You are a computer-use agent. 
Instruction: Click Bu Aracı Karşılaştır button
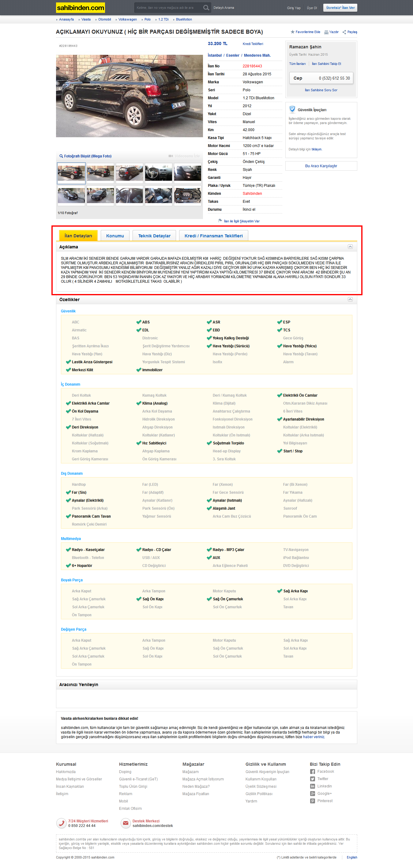click(321, 166)
